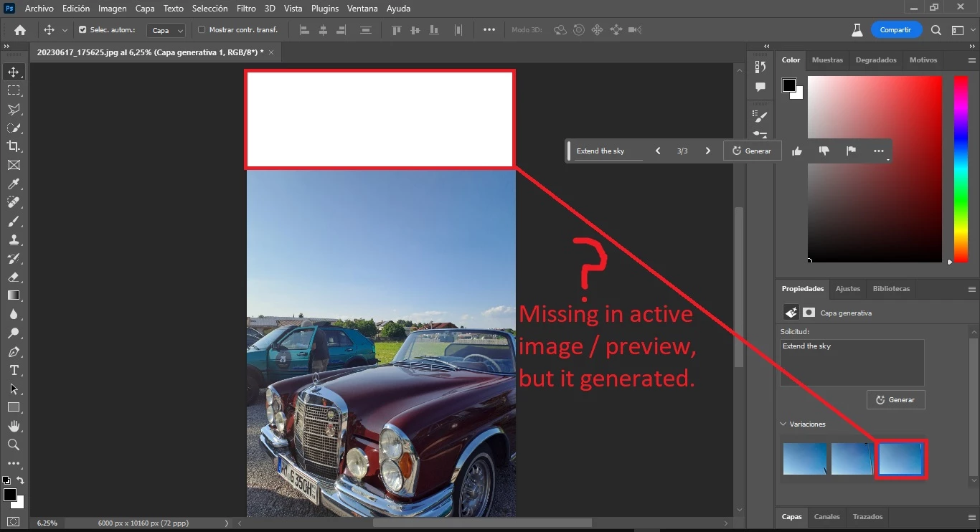
Task: Select the Frame tool
Action: pyautogui.click(x=14, y=165)
